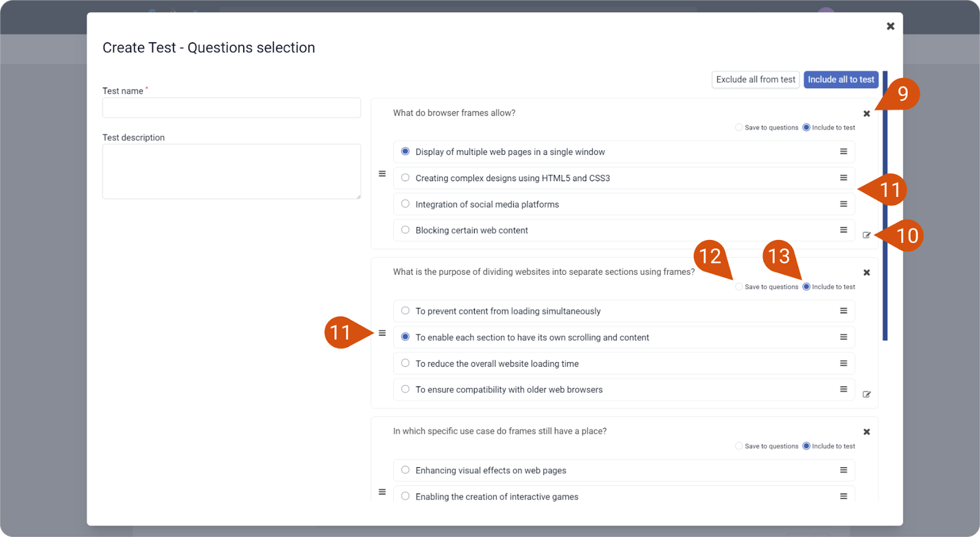
Task: Click 'Exclude all from test' button
Action: point(756,80)
